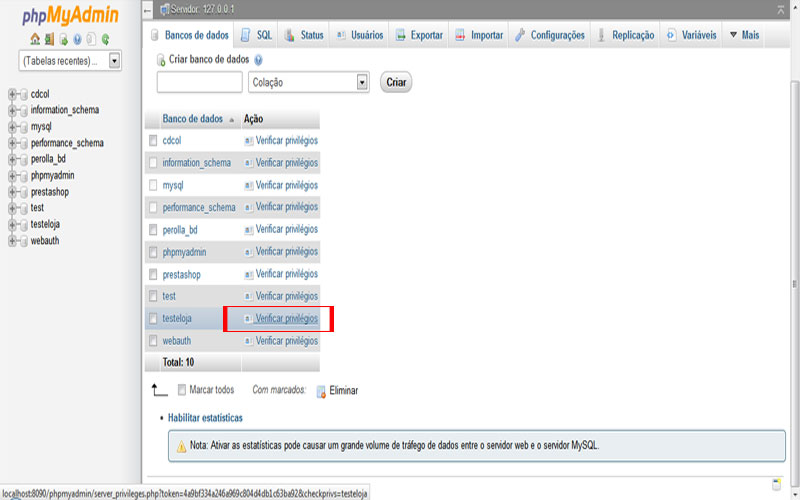Sort by the Banco de dados column header

[x=192, y=119]
